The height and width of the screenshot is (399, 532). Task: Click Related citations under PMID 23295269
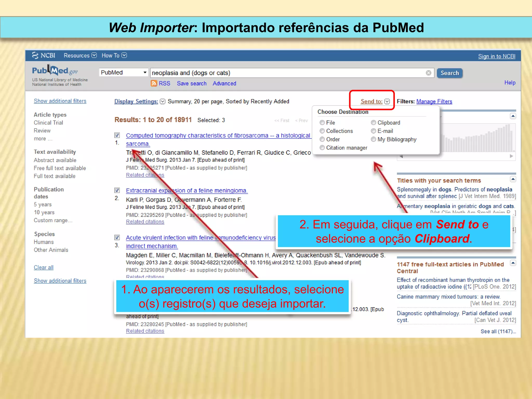click(145, 222)
